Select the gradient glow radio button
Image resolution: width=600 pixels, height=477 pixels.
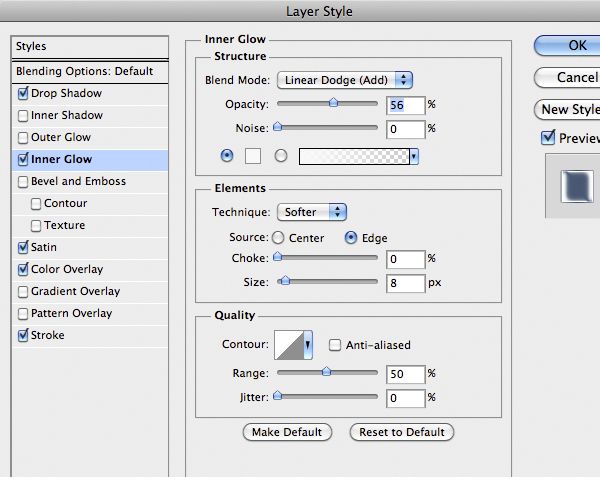281,156
